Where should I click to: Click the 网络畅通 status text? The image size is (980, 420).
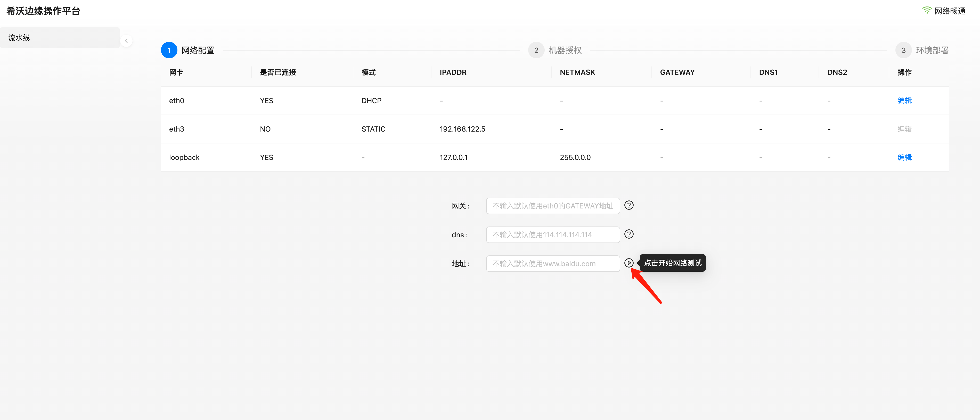pyautogui.click(x=950, y=11)
